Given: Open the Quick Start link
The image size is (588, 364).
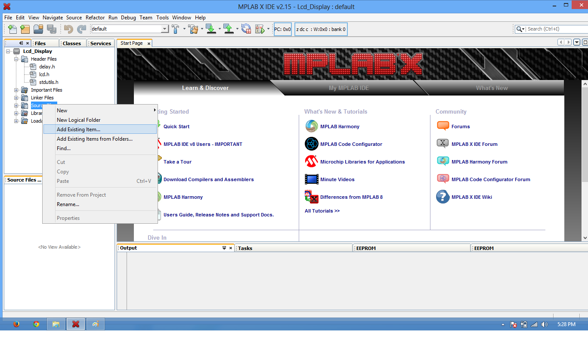Looking at the screenshot, I should [176, 126].
